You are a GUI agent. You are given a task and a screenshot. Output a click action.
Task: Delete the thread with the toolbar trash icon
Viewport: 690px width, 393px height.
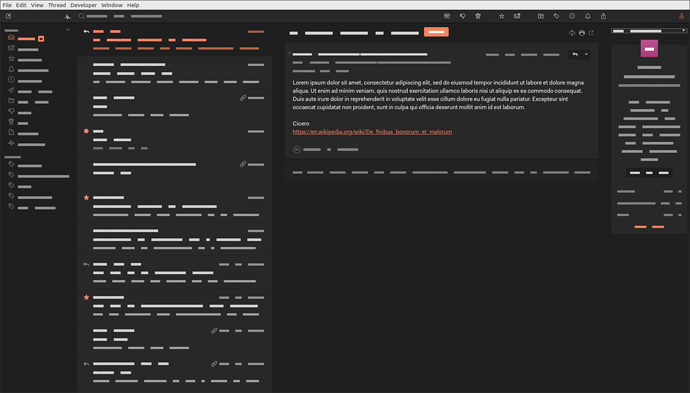pos(478,16)
